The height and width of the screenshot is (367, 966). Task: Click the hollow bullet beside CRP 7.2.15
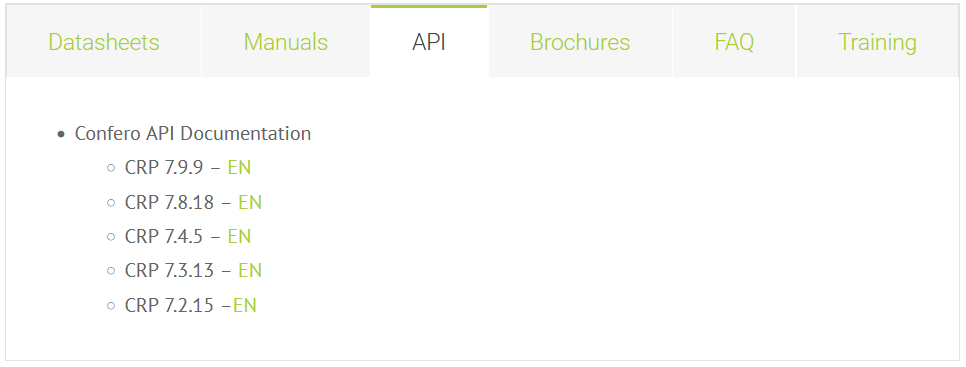tap(111, 305)
